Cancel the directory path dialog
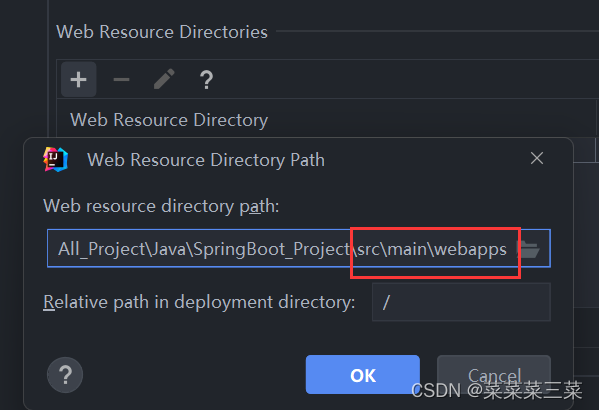 (x=494, y=374)
